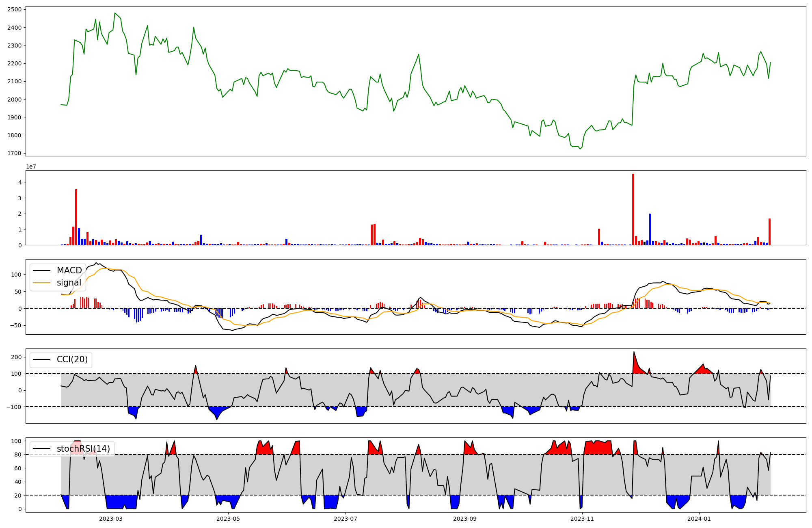Click the signal legend entry text
Screen dimensions: 812x528
69,283
